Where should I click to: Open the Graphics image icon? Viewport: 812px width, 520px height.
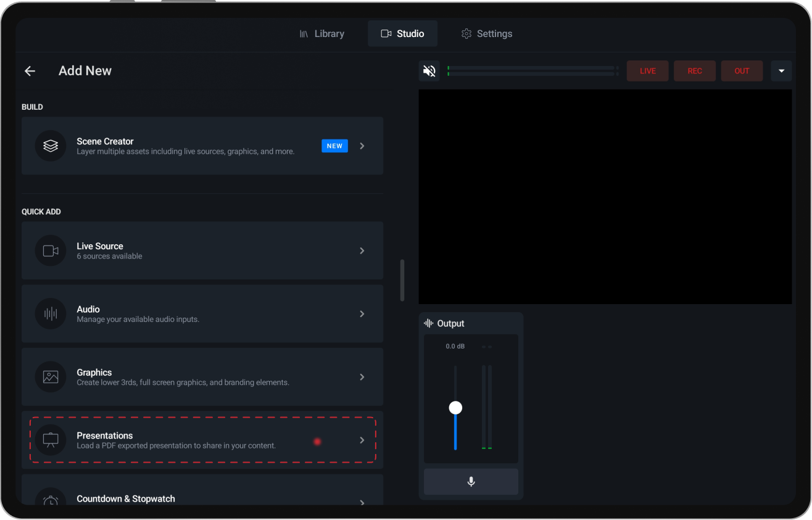coord(50,376)
